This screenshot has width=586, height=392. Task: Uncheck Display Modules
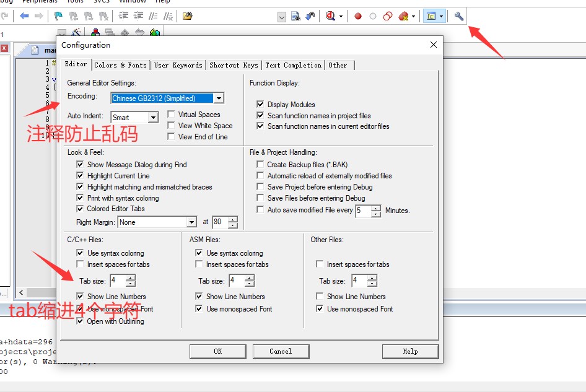(x=260, y=104)
